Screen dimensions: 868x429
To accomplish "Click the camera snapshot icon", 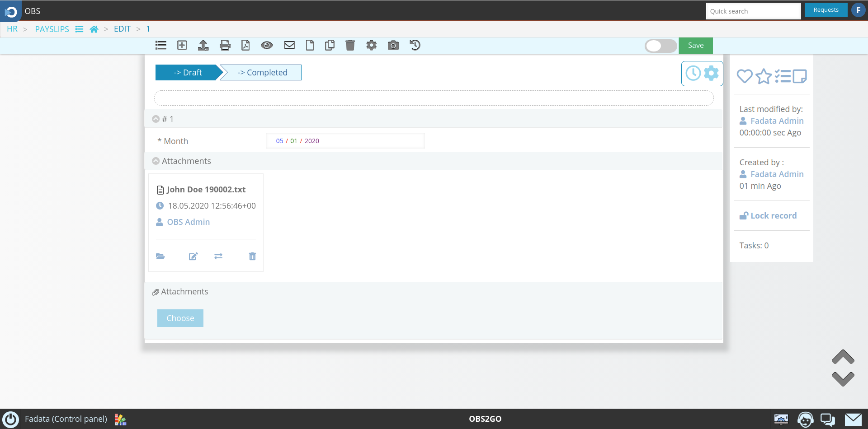I will (x=393, y=45).
